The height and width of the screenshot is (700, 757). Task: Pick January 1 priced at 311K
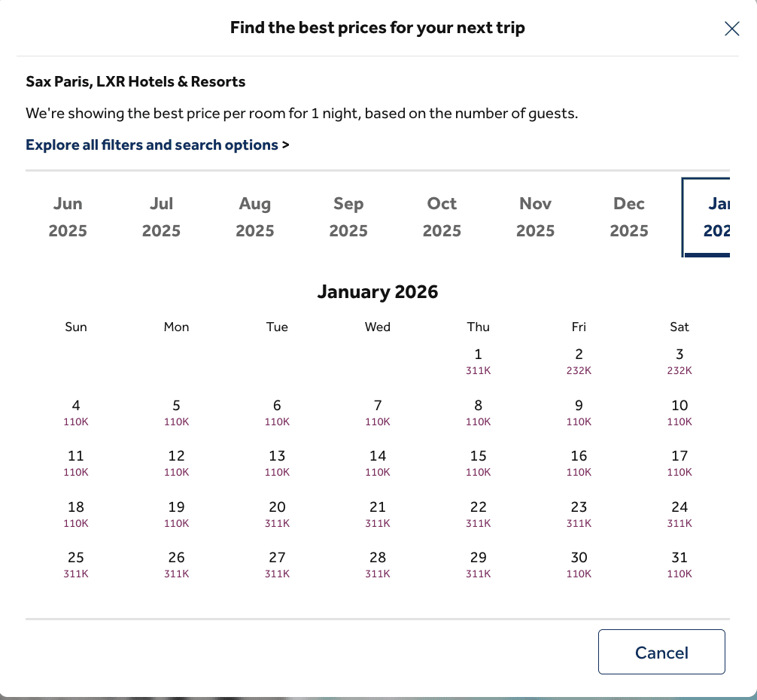tap(479, 361)
